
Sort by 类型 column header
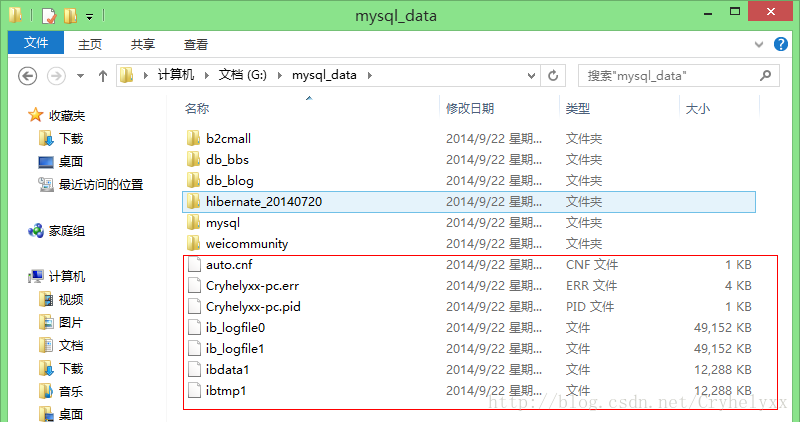coord(578,108)
